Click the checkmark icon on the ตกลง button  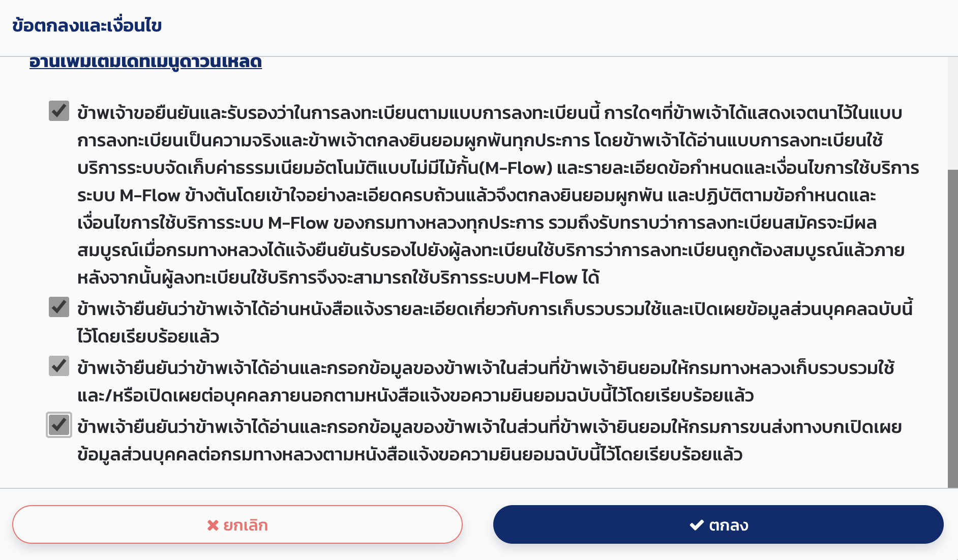696,525
